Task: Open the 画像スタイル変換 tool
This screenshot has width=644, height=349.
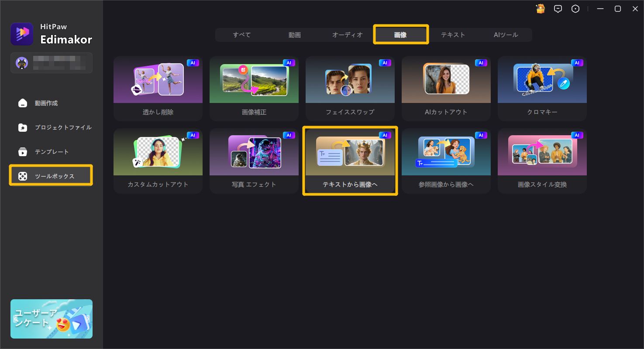Action: (542, 161)
